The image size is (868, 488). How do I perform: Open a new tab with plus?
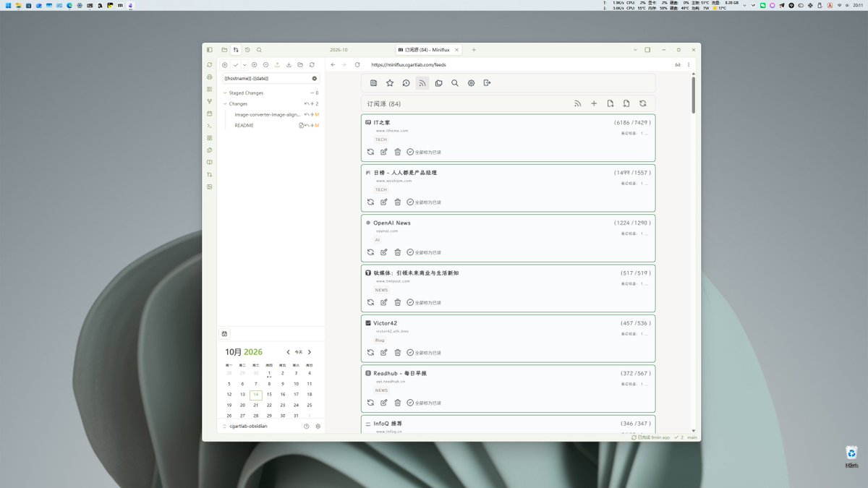[474, 50]
